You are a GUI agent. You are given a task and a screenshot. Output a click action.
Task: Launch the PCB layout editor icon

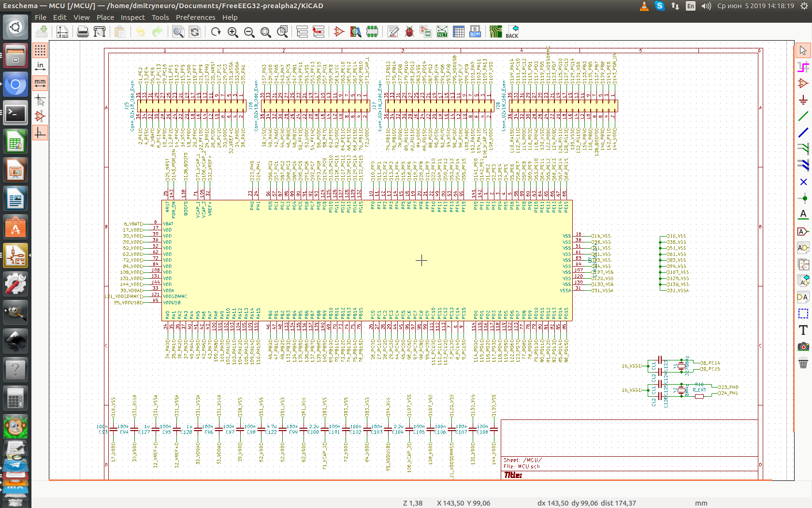pos(495,32)
